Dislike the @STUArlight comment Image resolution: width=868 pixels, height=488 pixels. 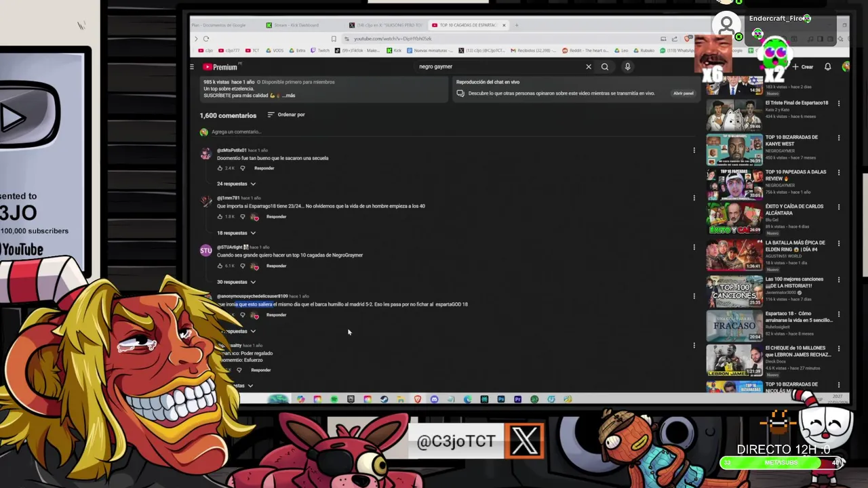tap(242, 266)
